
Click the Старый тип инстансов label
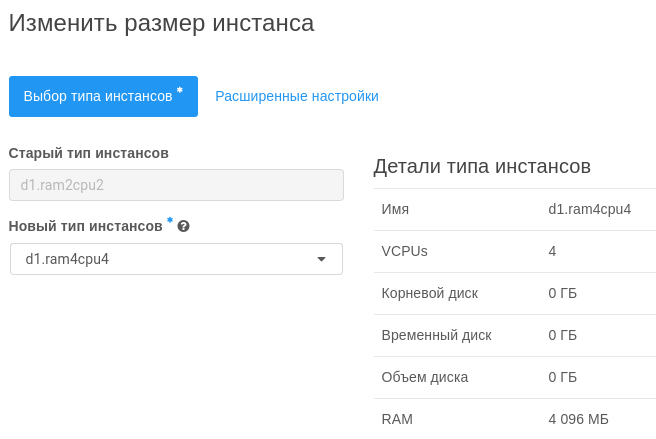88,153
